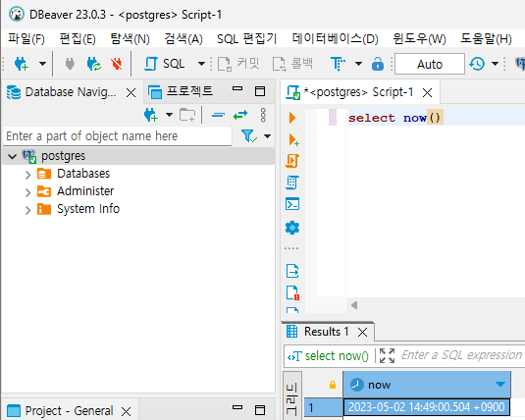Open the 데이터베이스(D) menu
The image size is (525, 420).
[336, 39]
